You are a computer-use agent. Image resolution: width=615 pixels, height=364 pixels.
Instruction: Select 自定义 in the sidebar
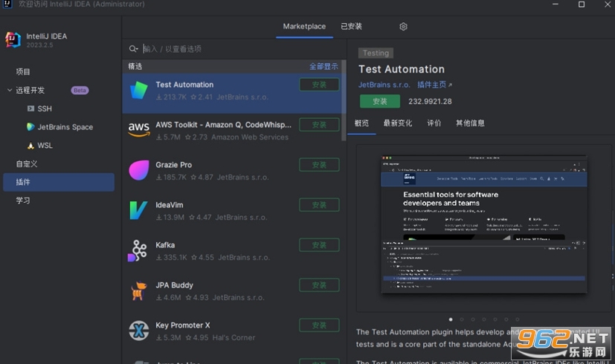[x=26, y=163]
